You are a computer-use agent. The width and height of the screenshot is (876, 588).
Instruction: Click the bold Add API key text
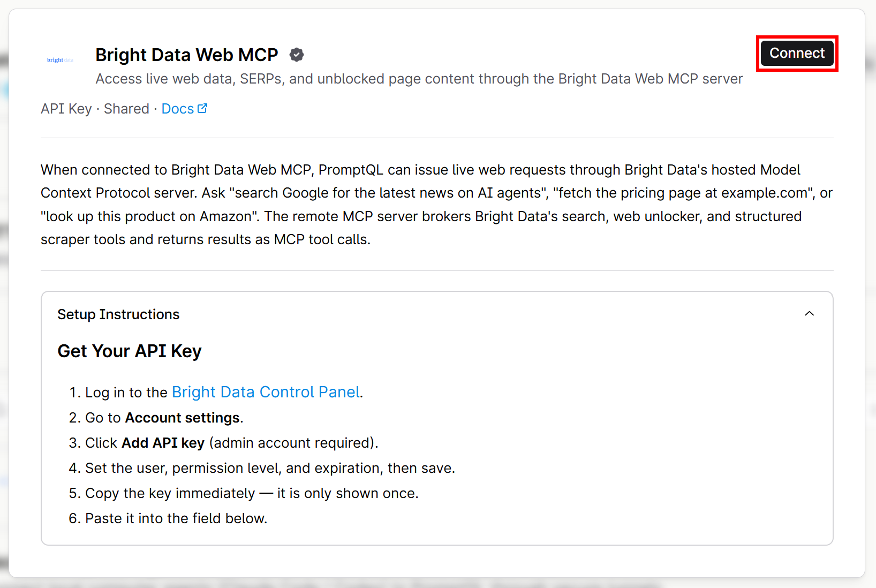pos(163,443)
